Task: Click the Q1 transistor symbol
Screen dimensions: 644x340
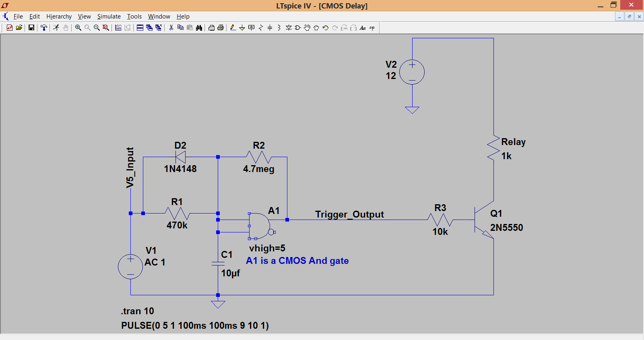Action: pyautogui.click(x=483, y=220)
